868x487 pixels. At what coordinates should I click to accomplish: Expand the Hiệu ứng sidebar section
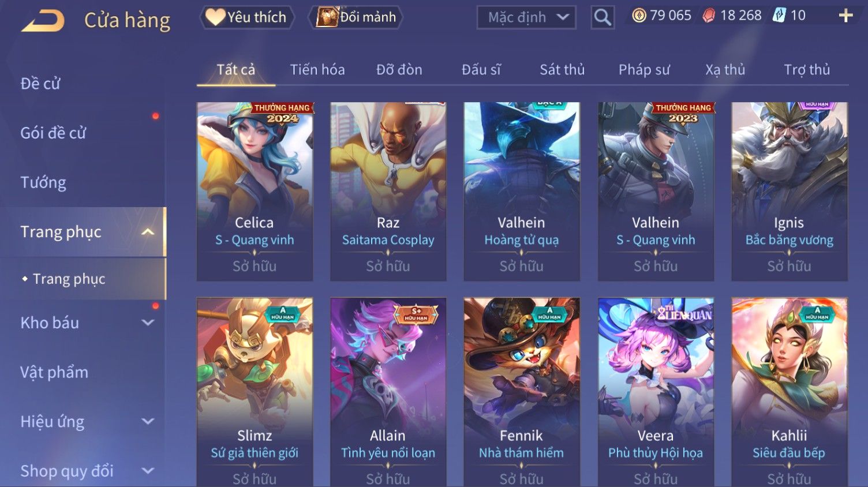[148, 422]
